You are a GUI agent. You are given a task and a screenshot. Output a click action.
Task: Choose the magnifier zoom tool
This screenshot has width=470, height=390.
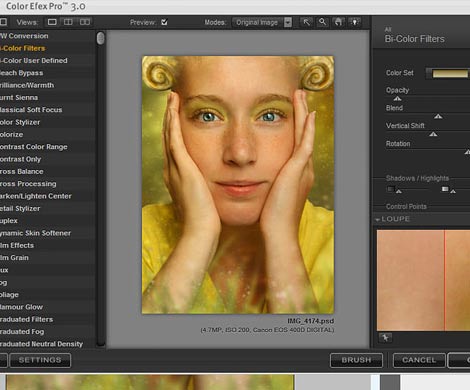point(322,22)
